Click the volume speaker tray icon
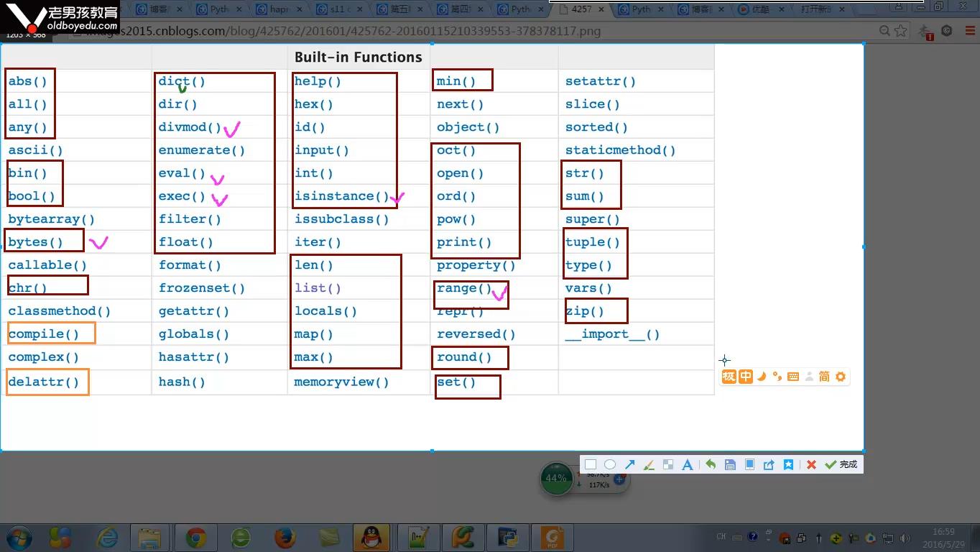The height and width of the screenshot is (552, 980). (x=905, y=538)
